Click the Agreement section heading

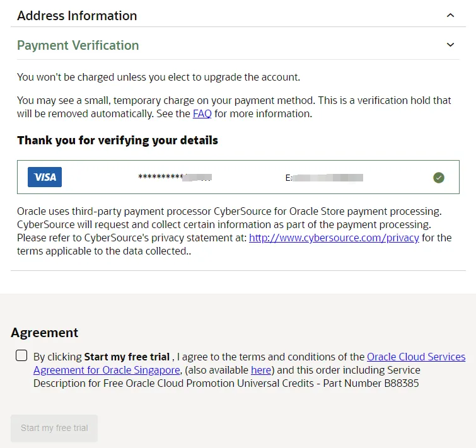click(45, 333)
